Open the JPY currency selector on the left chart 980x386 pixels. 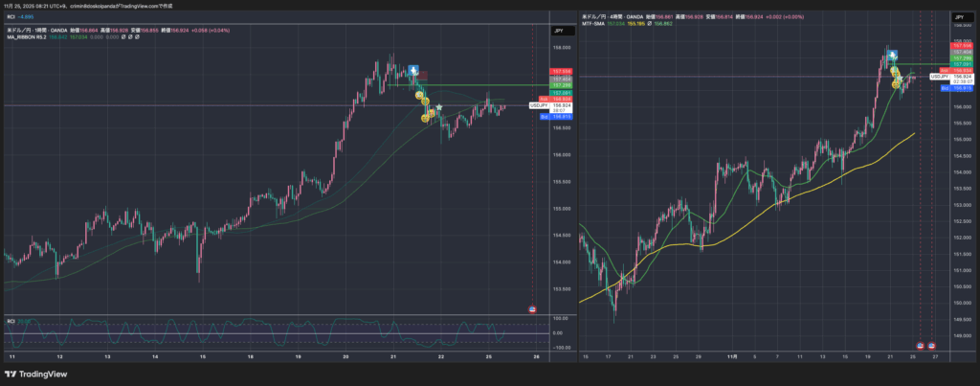[x=558, y=31]
